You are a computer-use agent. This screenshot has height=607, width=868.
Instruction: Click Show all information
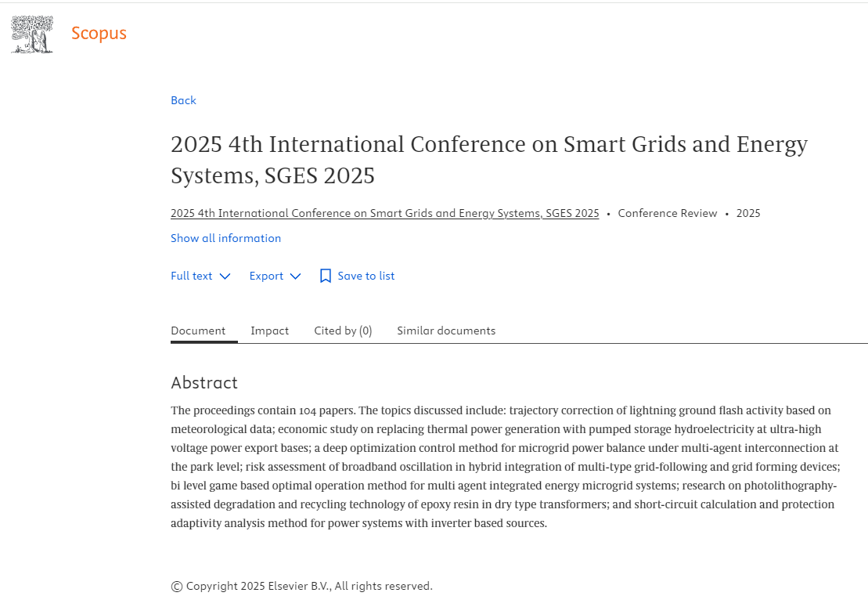(x=226, y=238)
